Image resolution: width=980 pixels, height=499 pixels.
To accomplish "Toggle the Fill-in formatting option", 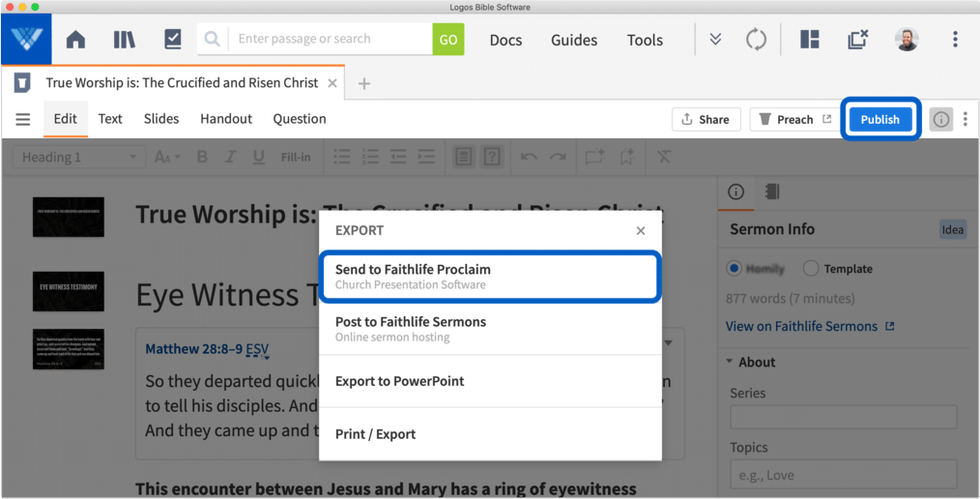I will point(296,157).
